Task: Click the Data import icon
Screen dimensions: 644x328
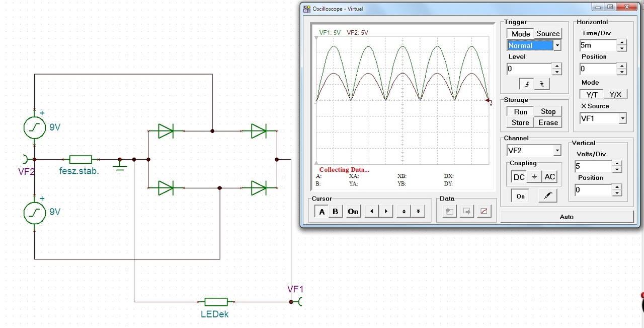Action: [450, 211]
